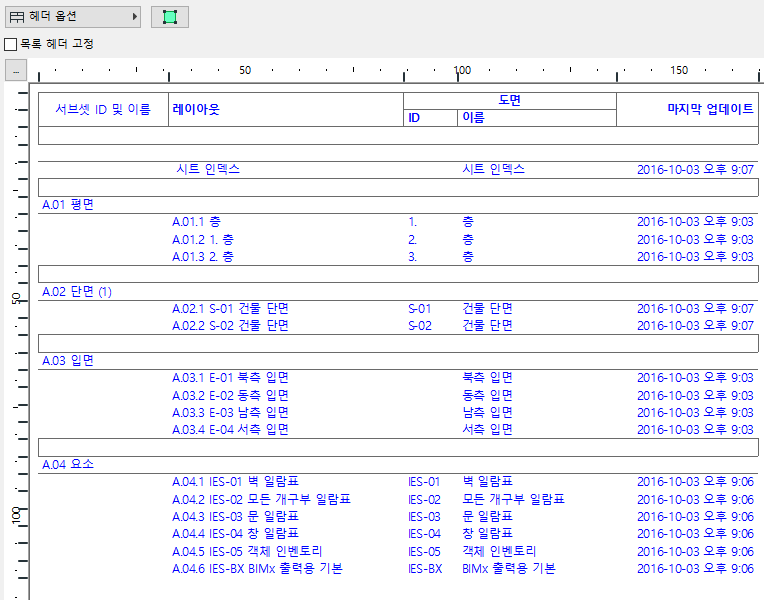
Task: Click the horizontal ruler at mark 100
Action: click(x=462, y=71)
